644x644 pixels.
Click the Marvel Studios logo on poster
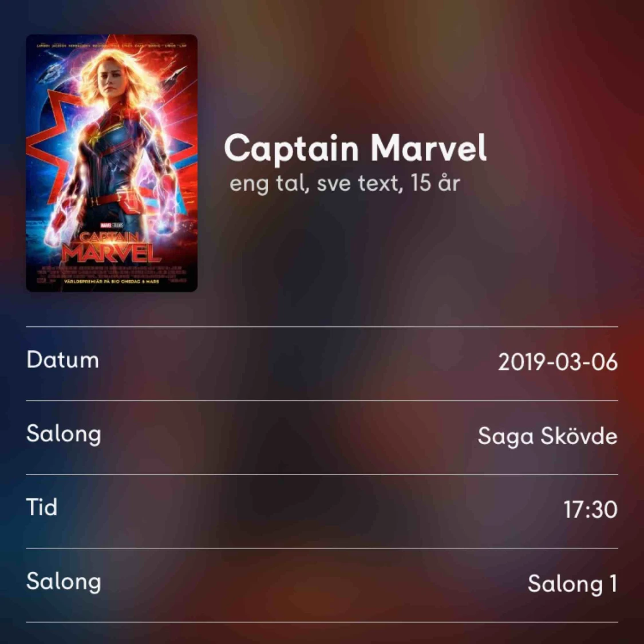[111, 226]
